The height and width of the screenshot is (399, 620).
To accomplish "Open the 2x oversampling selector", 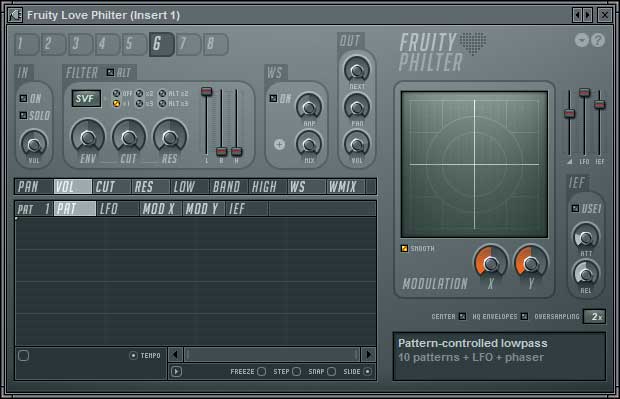I will coord(595,317).
